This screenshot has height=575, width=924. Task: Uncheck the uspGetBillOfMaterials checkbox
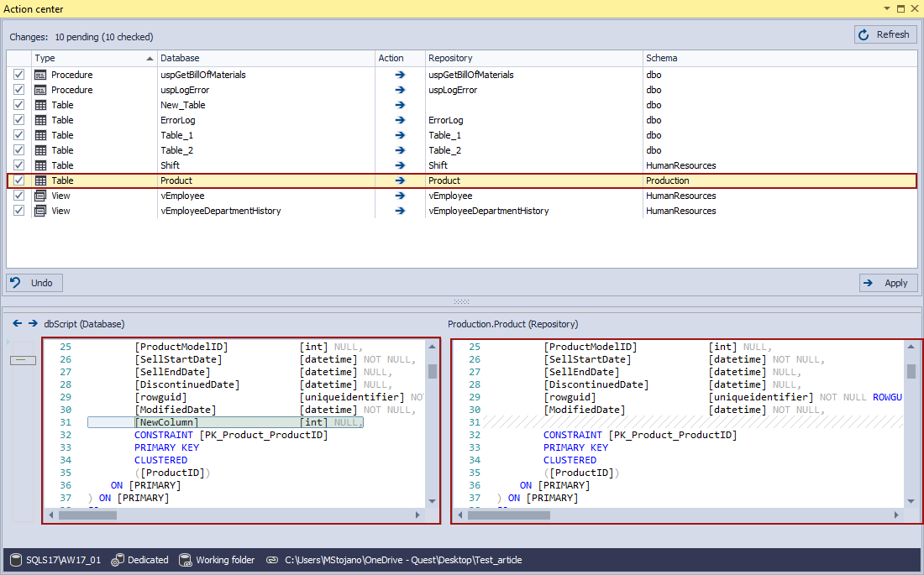coord(18,75)
